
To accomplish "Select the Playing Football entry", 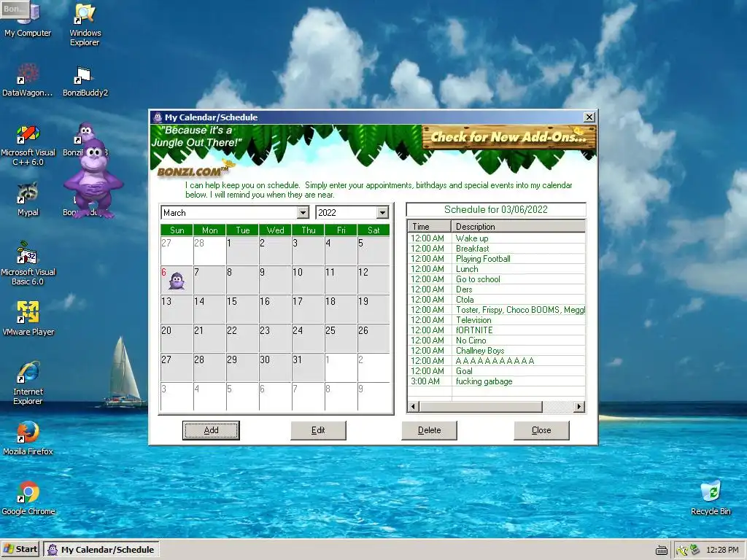I will point(496,259).
